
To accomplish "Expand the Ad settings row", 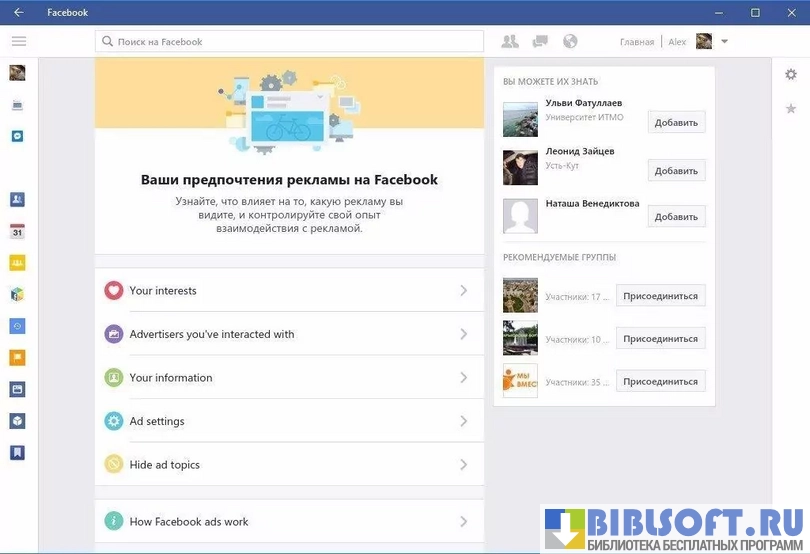I will 289,421.
